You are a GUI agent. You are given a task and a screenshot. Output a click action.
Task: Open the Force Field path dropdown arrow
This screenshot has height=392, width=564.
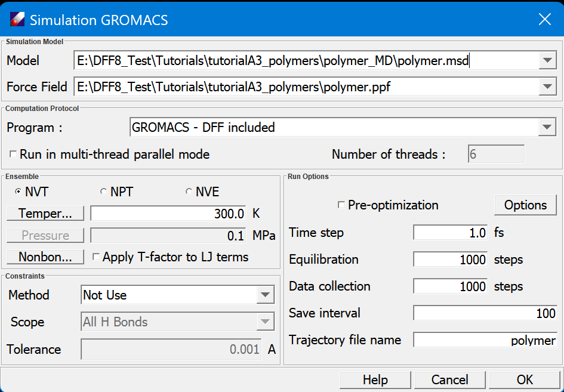[547, 87]
